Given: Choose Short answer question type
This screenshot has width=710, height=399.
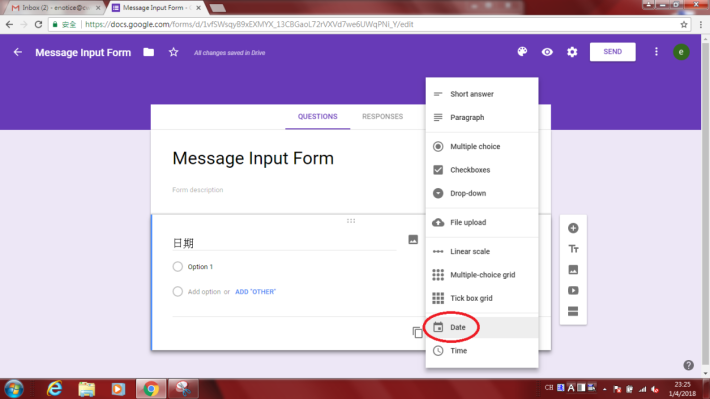Looking at the screenshot, I should pos(482,94).
